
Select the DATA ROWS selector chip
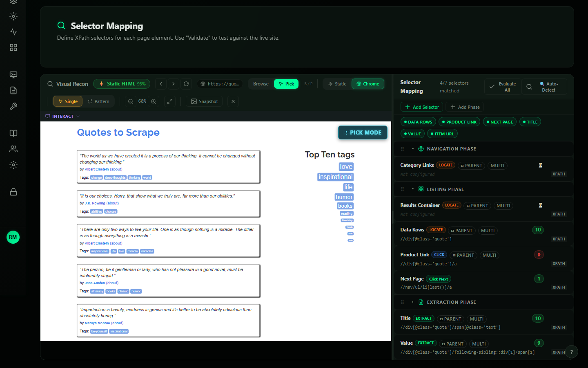coord(418,122)
